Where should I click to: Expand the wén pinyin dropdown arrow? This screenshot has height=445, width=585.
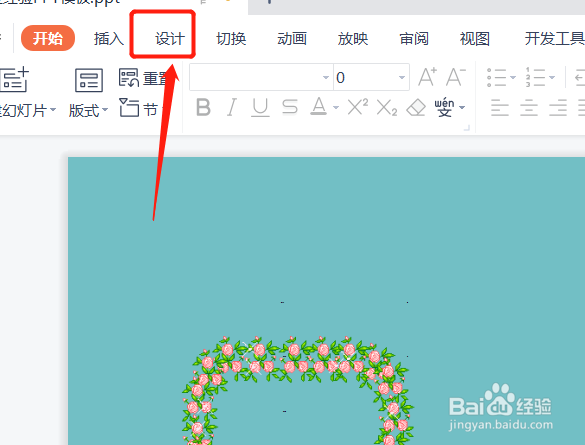(x=462, y=108)
